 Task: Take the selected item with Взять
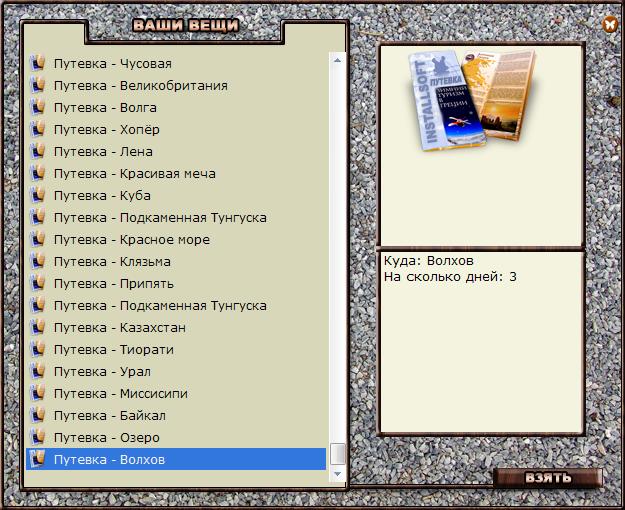[x=548, y=478]
